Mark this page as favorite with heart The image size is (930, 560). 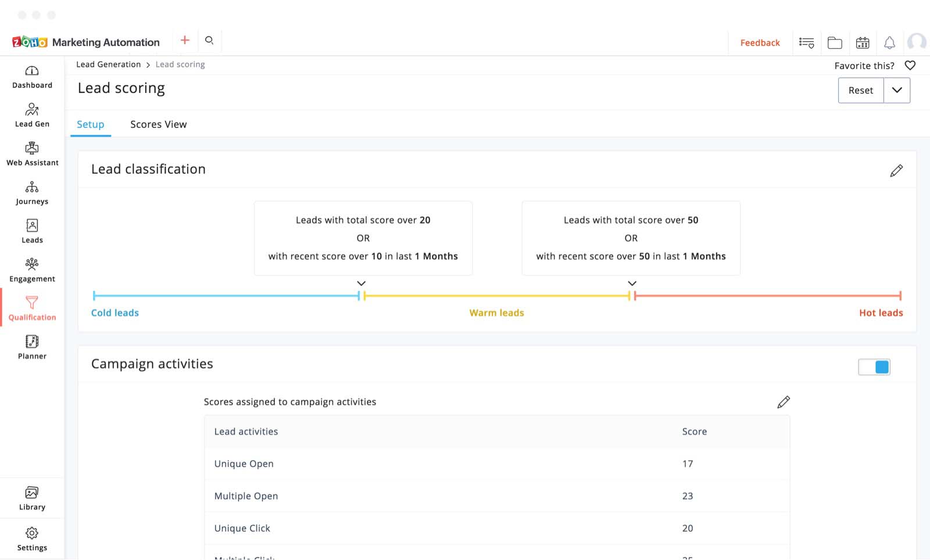tap(910, 66)
